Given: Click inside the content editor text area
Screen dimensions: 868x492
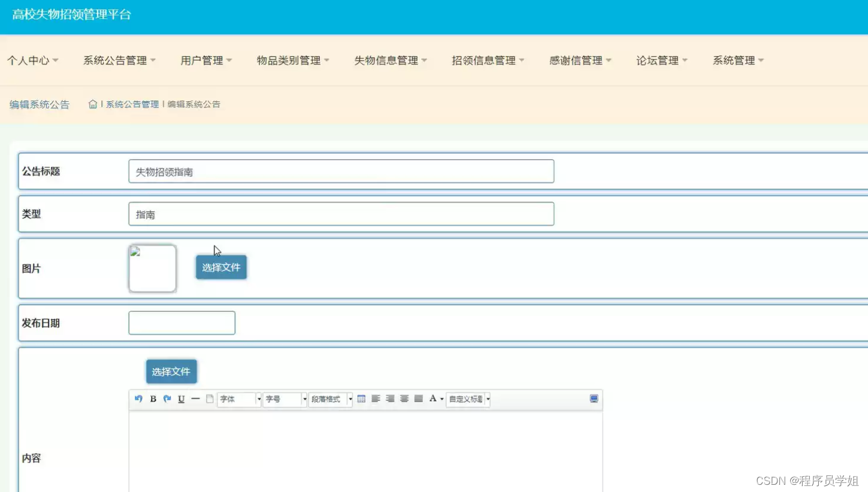Looking at the screenshot, I should pos(365,452).
